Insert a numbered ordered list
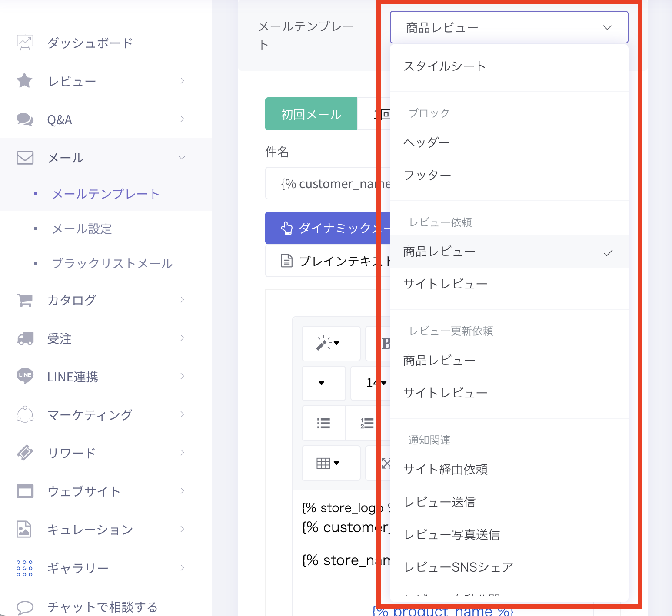Viewport: 672px width, 616px height. [x=366, y=423]
